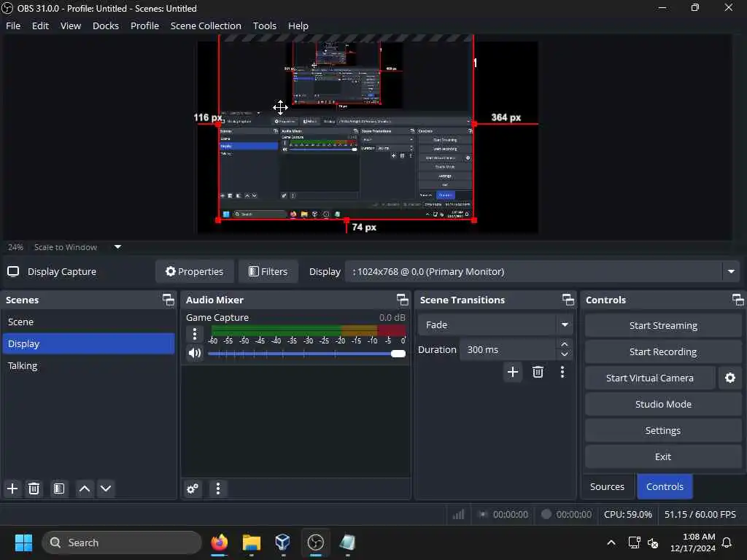Click Start Recording

click(663, 352)
